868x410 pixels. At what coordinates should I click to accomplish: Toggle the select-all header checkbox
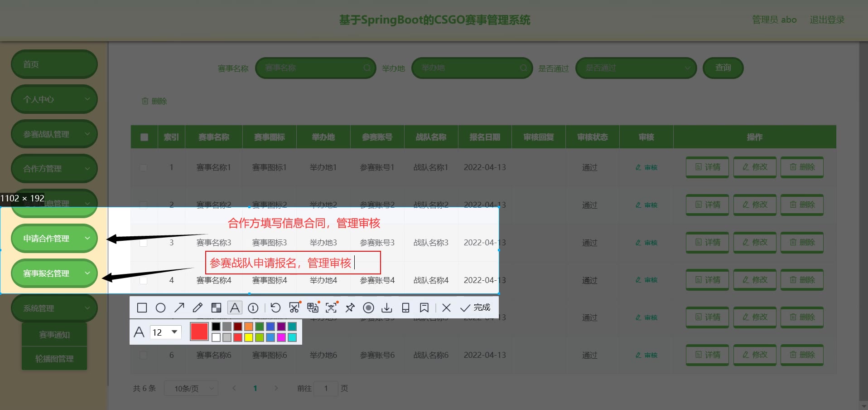tap(144, 137)
